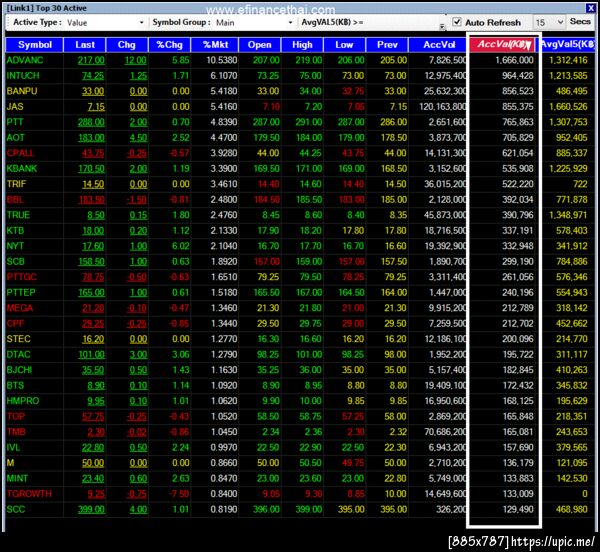Select the TGROWTH symbol
Viewport: 600px width, 552px height.
(29, 494)
